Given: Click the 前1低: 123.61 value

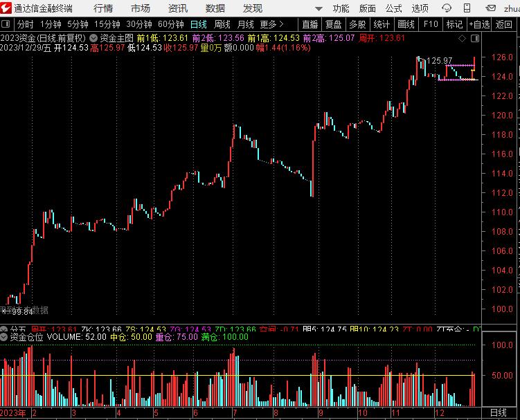Looking at the screenshot, I should (x=163, y=38).
